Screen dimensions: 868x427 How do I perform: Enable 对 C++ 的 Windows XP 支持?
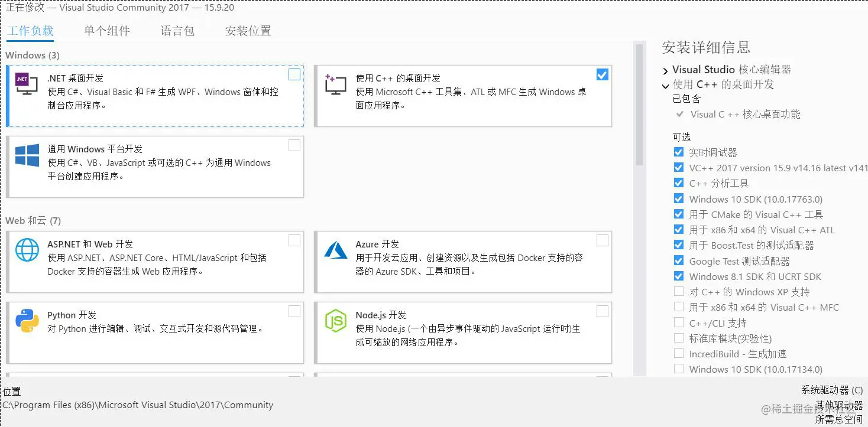click(x=678, y=292)
